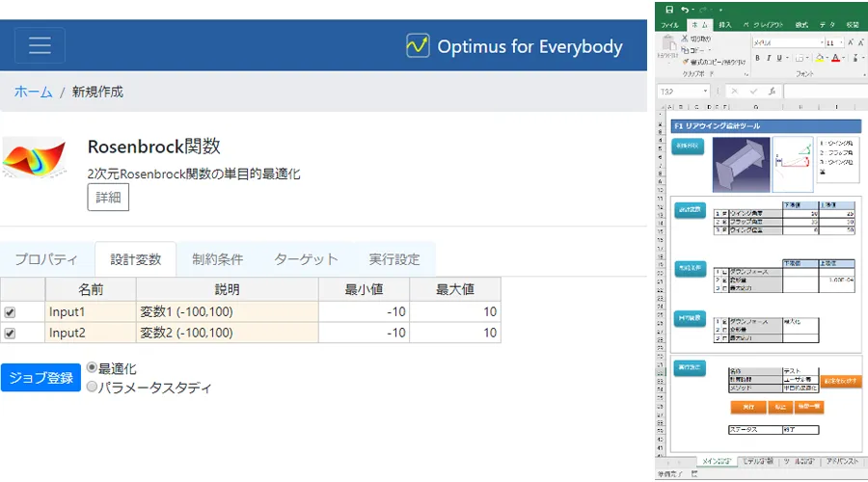Select the ホーム ribbon tab in Excel
The height and width of the screenshot is (482, 868).
[700, 25]
